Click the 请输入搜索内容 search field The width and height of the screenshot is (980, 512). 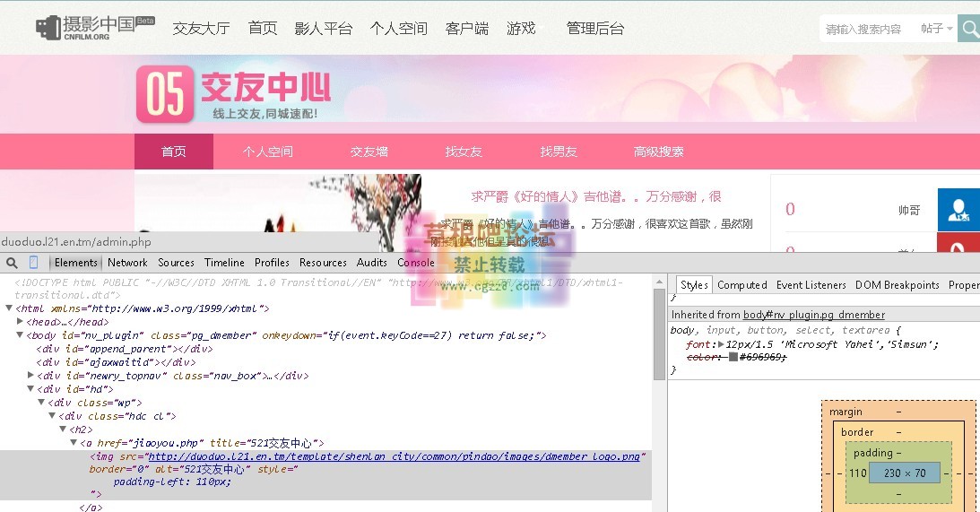click(x=865, y=29)
